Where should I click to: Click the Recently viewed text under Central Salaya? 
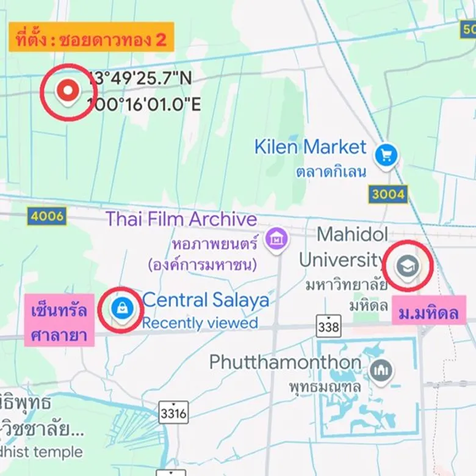(200, 323)
